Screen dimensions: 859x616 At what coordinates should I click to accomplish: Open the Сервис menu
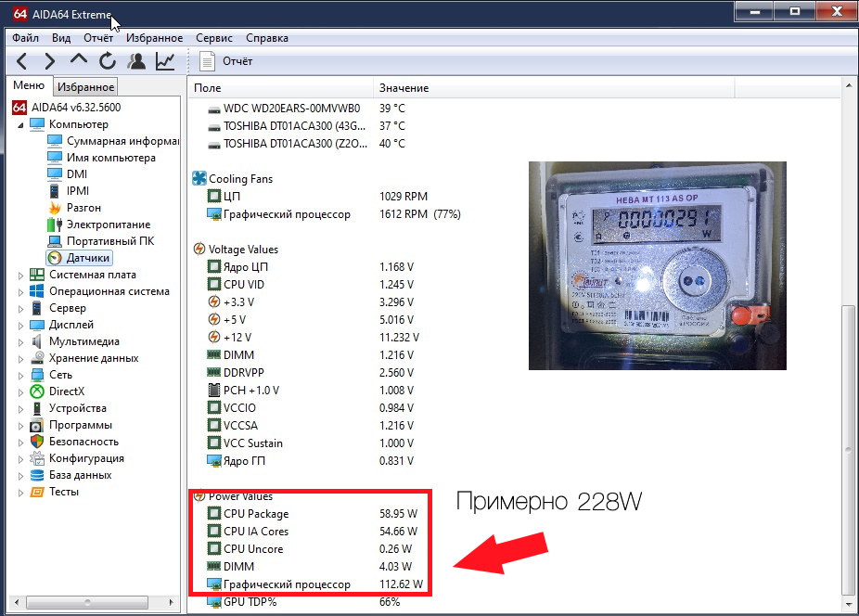[214, 38]
